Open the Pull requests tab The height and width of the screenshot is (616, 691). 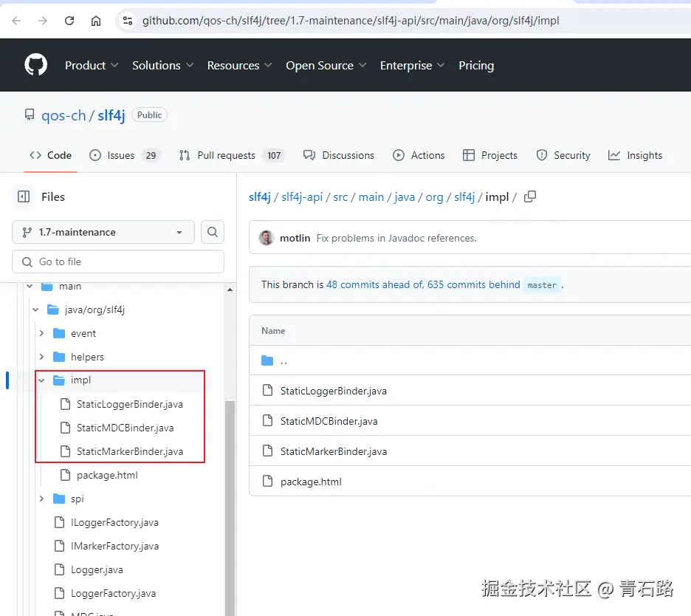click(x=233, y=155)
